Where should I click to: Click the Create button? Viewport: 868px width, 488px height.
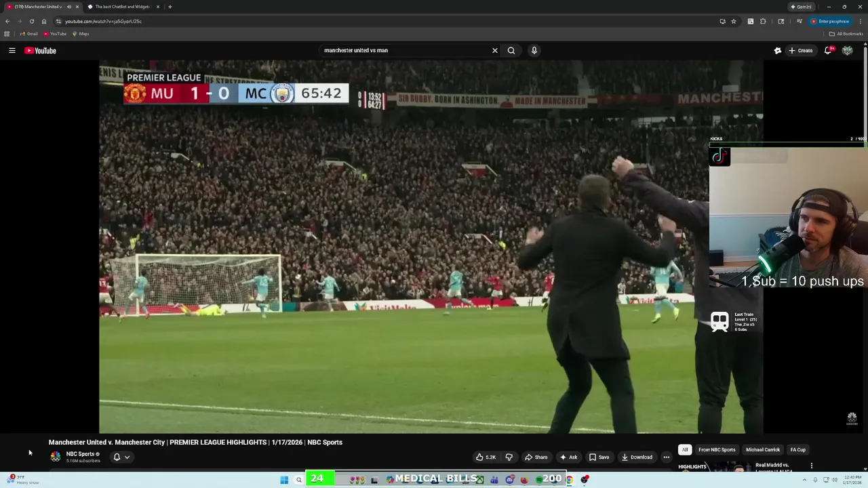(x=800, y=50)
